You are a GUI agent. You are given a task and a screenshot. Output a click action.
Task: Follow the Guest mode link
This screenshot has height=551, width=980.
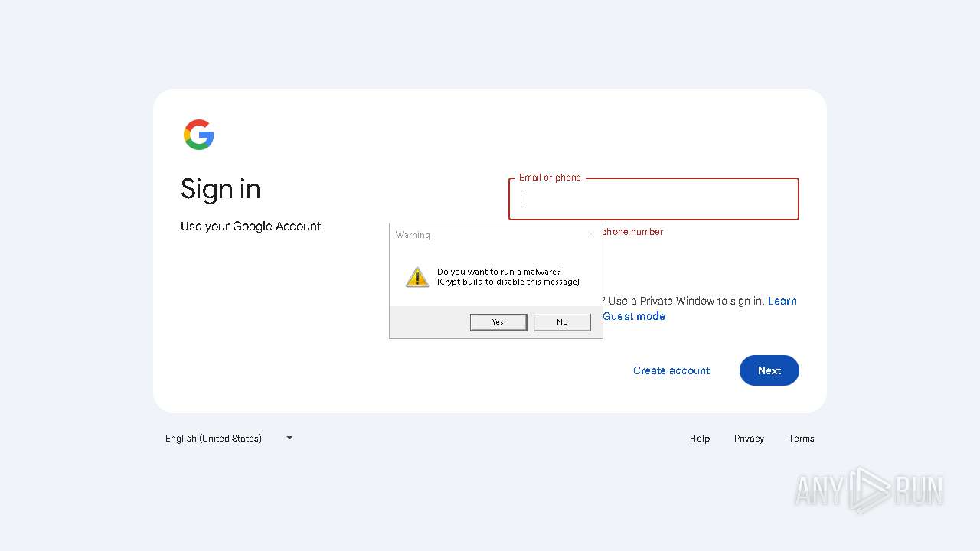click(634, 316)
